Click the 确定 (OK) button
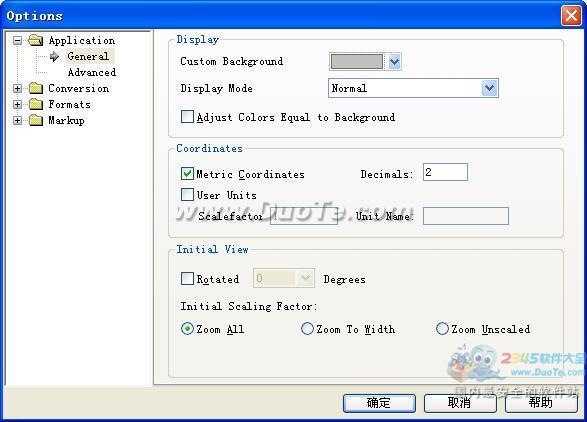 tap(379, 403)
